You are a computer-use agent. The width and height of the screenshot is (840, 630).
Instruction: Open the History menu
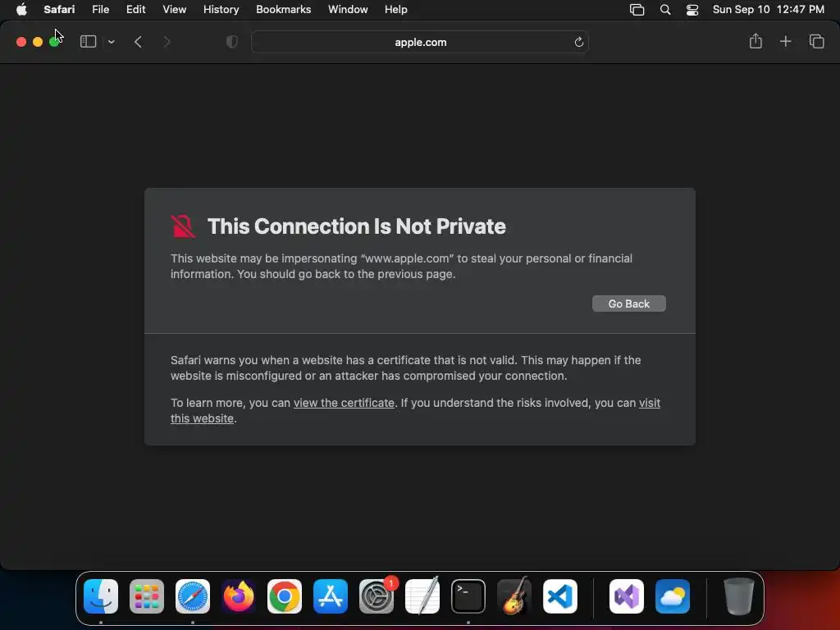tap(221, 10)
